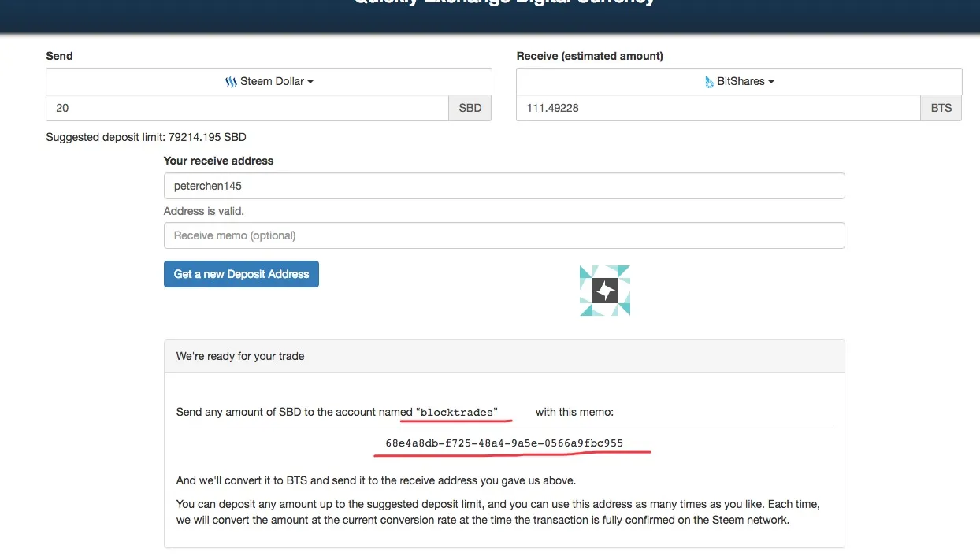
Task: Open the Steem Dollar send currency dropdown
Action: click(x=269, y=81)
